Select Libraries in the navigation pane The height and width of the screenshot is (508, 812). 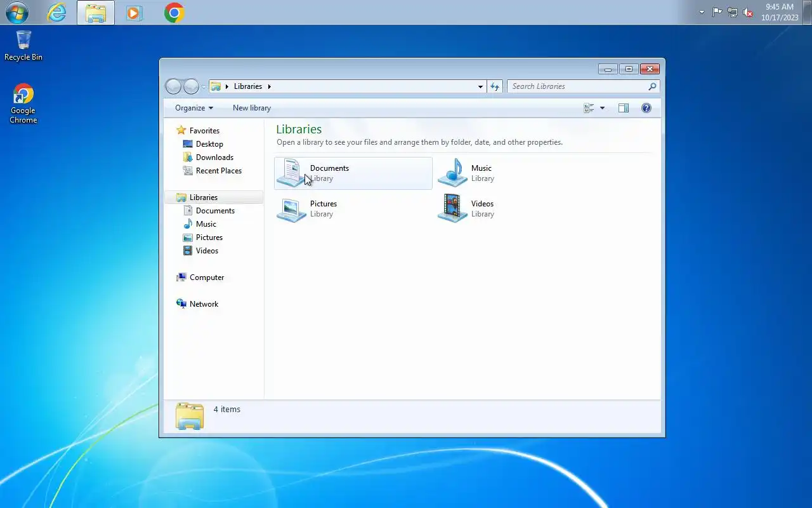point(214,197)
